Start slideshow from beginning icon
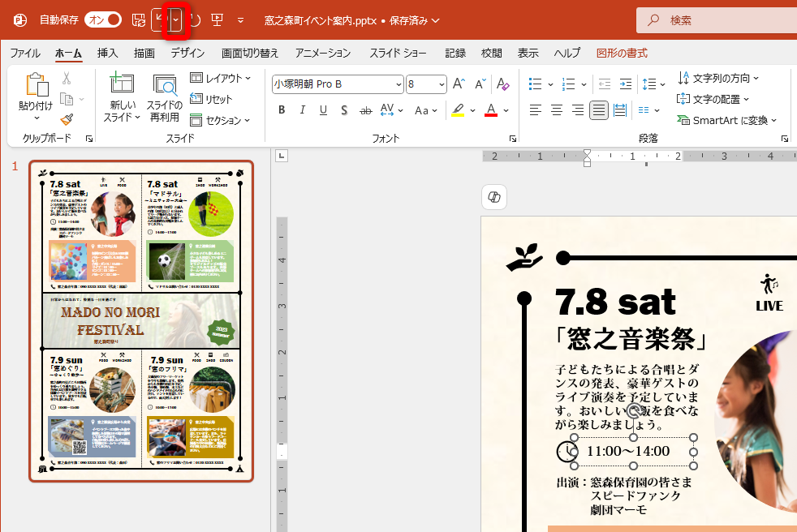797x532 pixels. pyautogui.click(x=217, y=20)
